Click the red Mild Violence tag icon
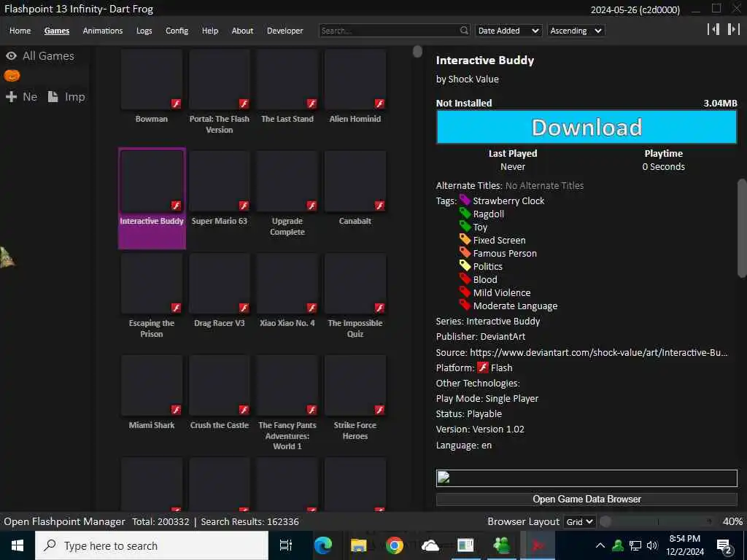This screenshot has height=560, width=747. [465, 292]
